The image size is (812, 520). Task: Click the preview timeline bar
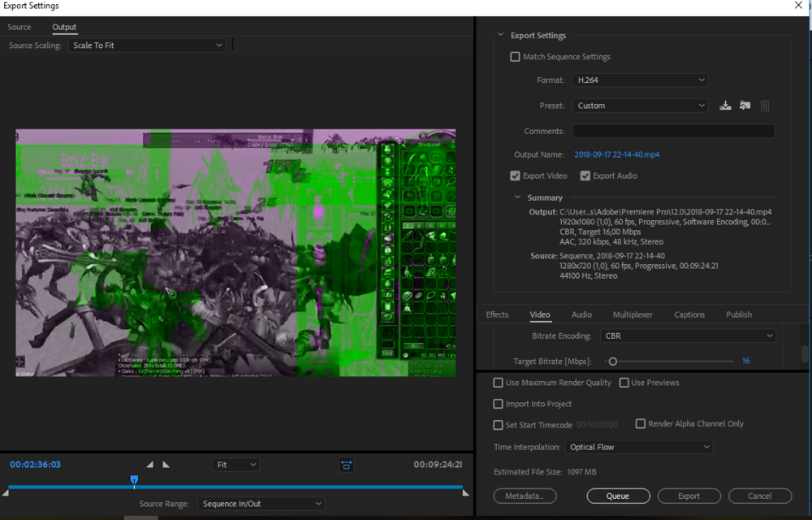[x=235, y=487]
